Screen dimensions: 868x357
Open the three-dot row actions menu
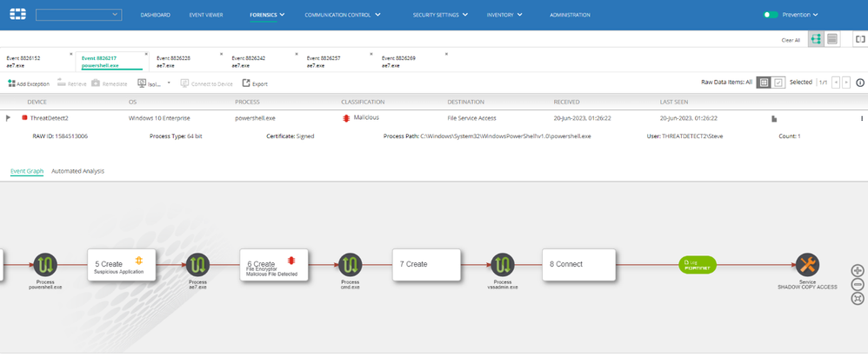[x=862, y=118]
